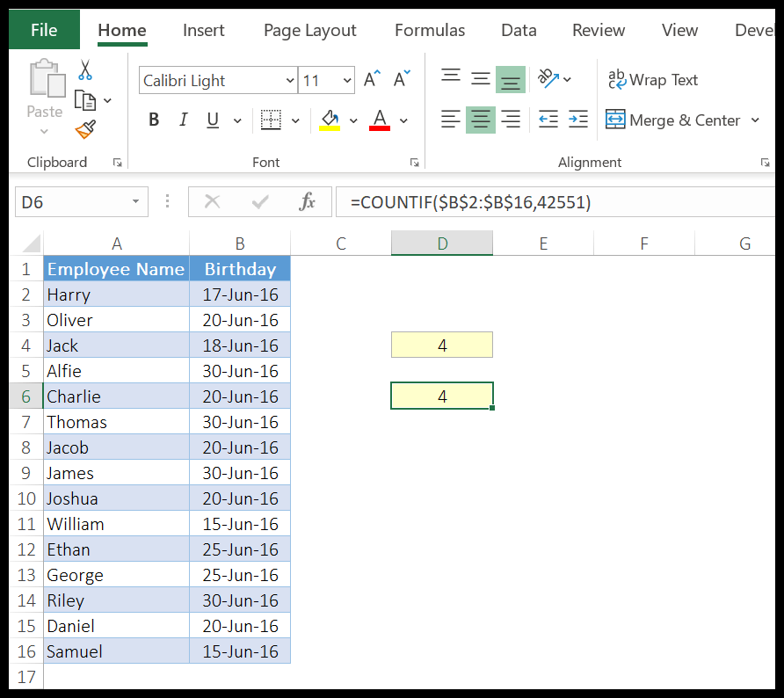The height and width of the screenshot is (698, 784).
Task: Open the border style dropdown
Action: pos(295,120)
